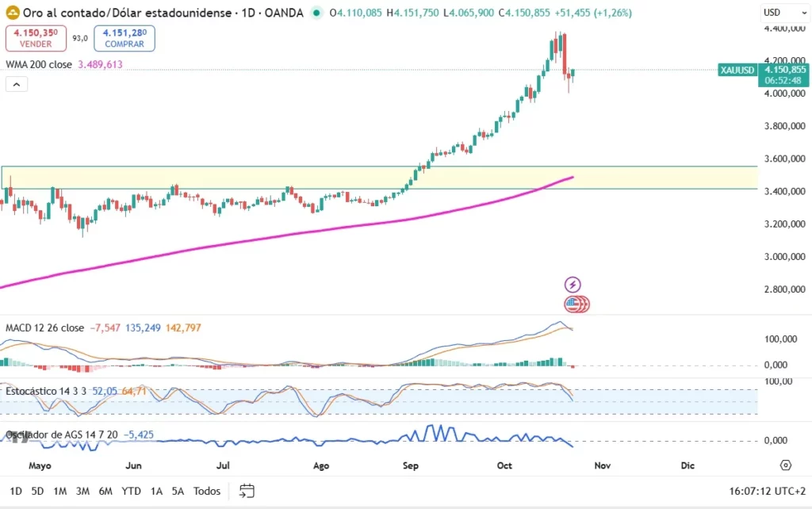Select the 1M time range
This screenshot has height=509, width=812.
pos(59,491)
